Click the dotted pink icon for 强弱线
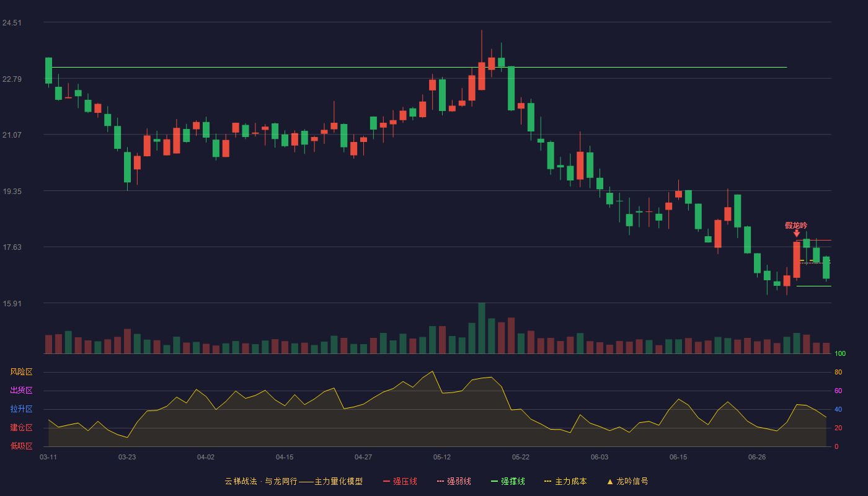The width and height of the screenshot is (868, 496). click(440, 481)
